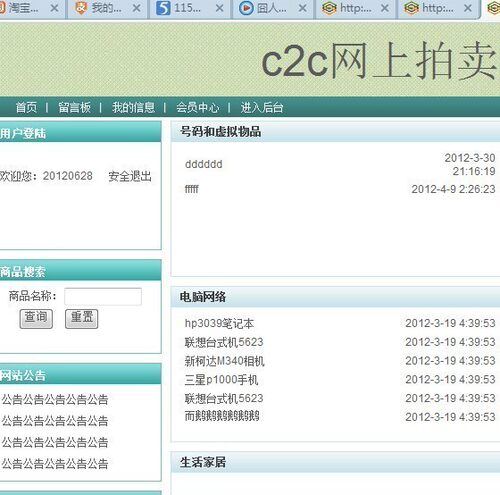The width and height of the screenshot is (500, 495).
Task: Close the second http:... browser tab
Action: coord(468,8)
